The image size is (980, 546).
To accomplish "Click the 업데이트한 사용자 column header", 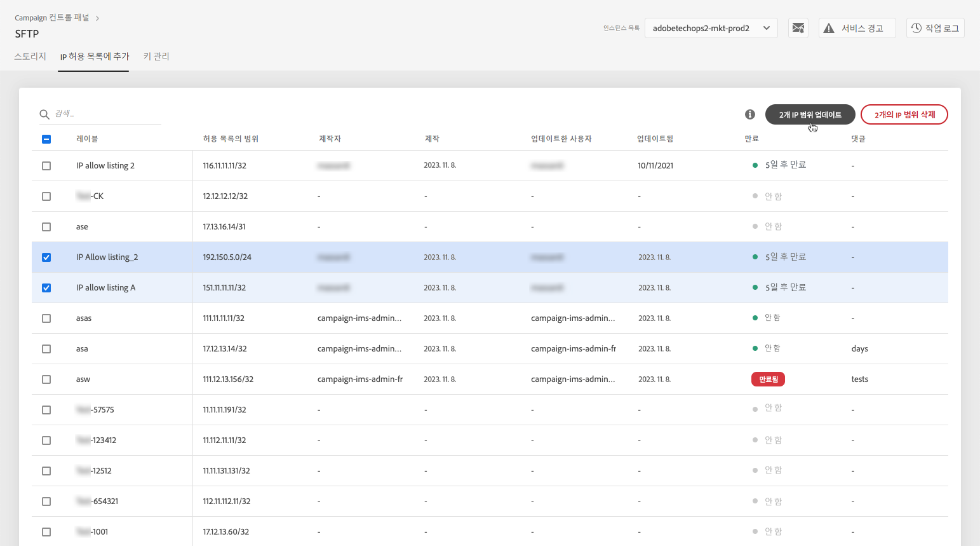I will click(561, 139).
